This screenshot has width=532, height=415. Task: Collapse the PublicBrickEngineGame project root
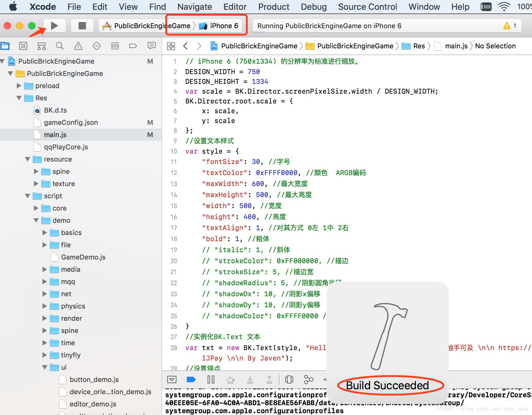[2, 61]
